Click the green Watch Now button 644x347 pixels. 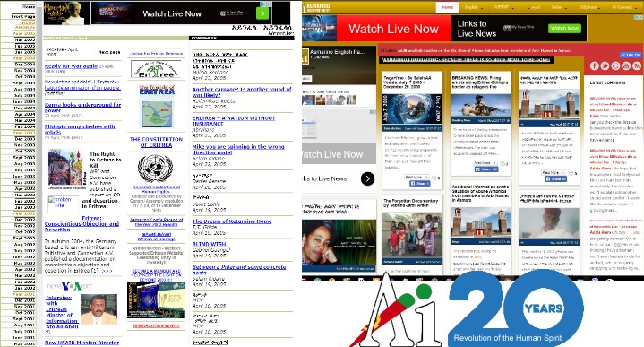tap(565, 29)
